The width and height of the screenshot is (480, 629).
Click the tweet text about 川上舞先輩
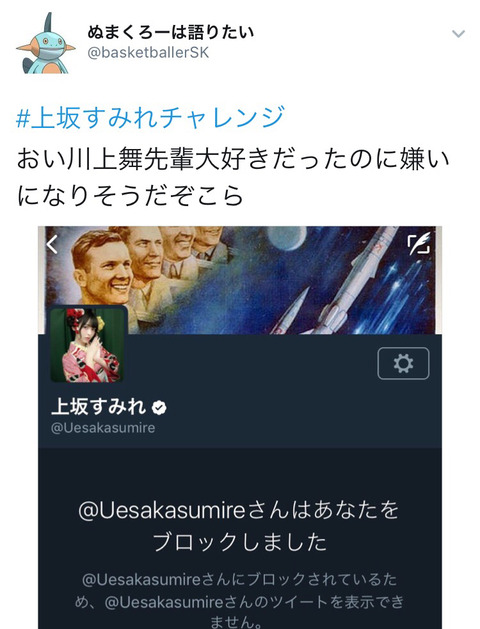click(233, 177)
